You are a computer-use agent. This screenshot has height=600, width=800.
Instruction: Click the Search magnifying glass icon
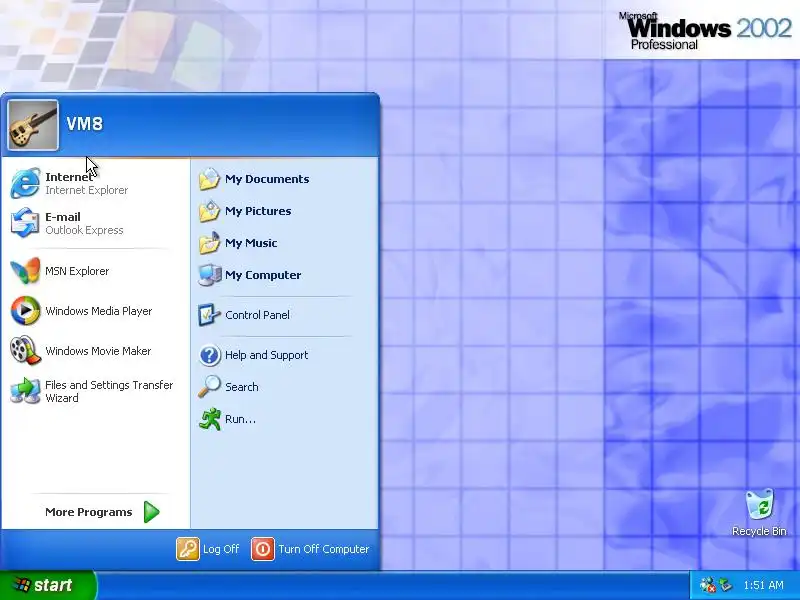tap(209, 387)
